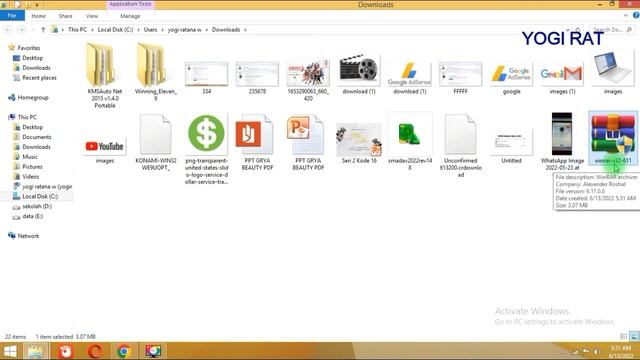The height and width of the screenshot is (360, 640).
Task: Open the volume speaker tray icon
Action: click(596, 351)
